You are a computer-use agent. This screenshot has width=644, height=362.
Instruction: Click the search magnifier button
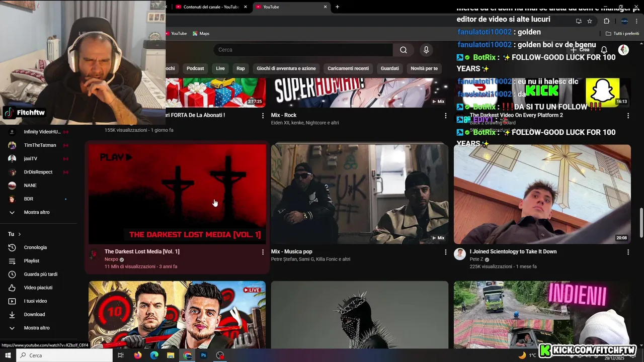404,50
